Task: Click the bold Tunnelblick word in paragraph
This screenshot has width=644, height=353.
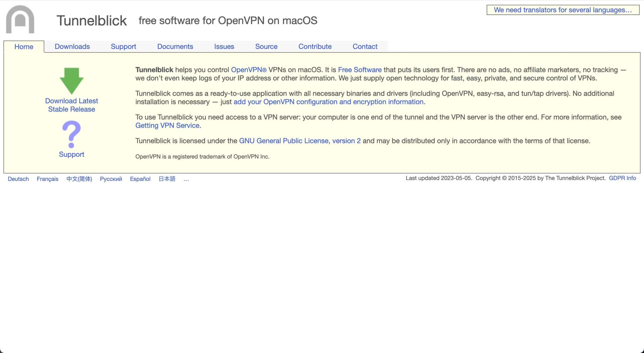Action: pos(154,70)
